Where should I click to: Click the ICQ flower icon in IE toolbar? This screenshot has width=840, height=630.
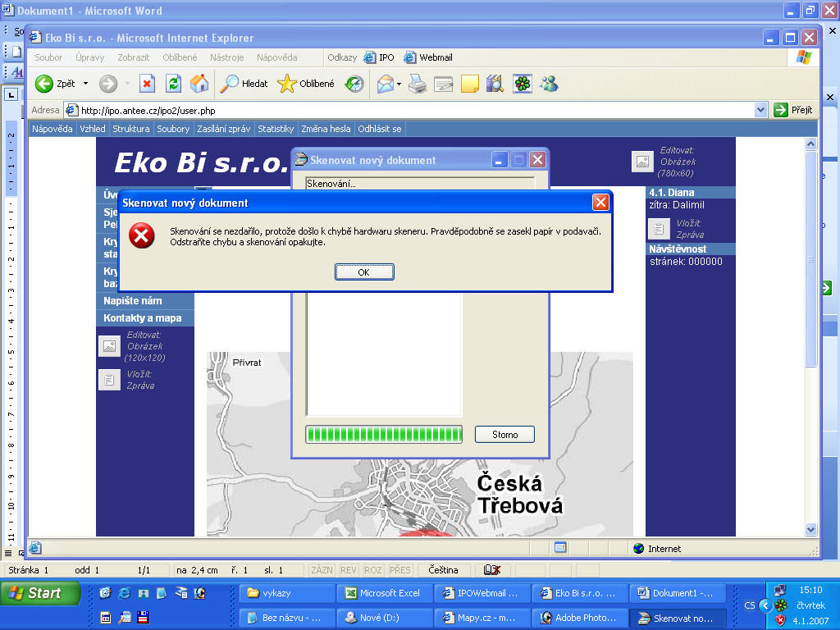point(523,84)
